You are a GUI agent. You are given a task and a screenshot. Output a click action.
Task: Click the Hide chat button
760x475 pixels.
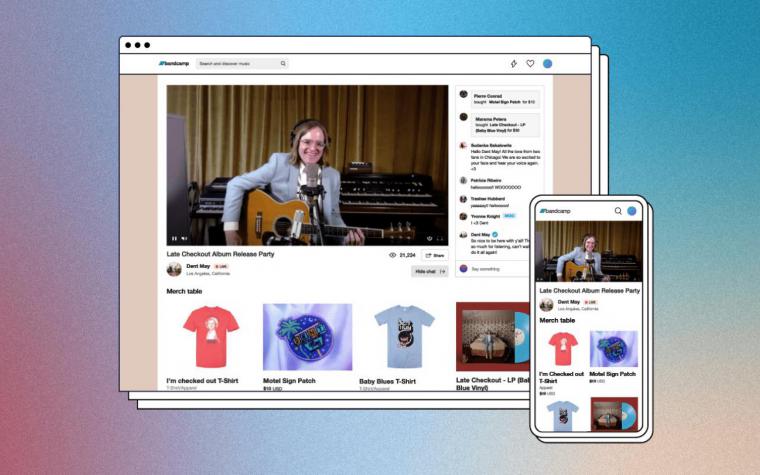click(429, 271)
